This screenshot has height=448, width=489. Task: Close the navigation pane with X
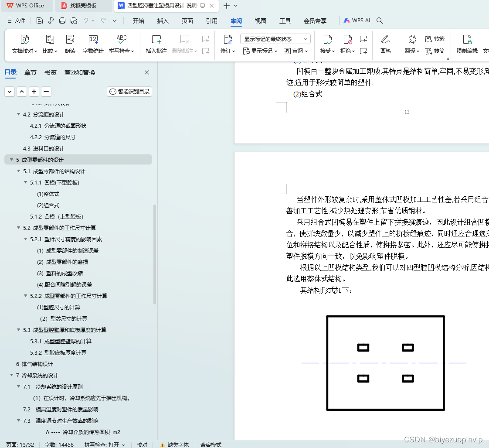click(147, 72)
